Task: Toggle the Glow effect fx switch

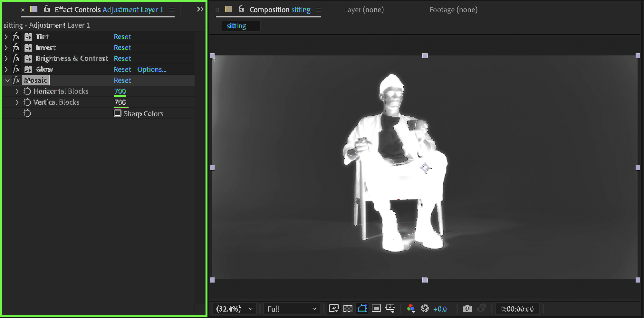Action: click(16, 70)
